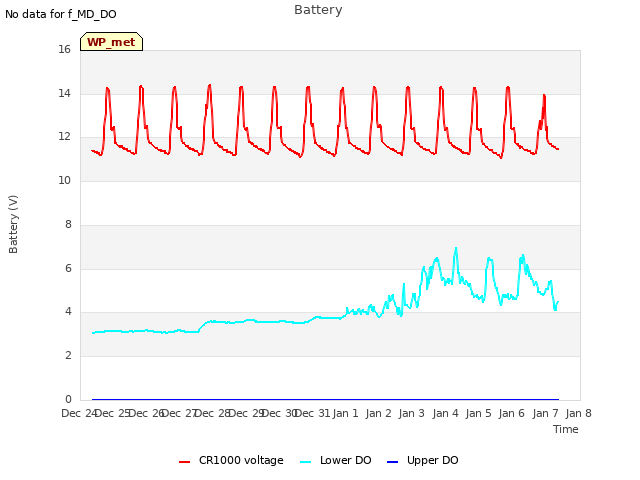Click the Dec 31 x-axis tick label

click(312, 413)
